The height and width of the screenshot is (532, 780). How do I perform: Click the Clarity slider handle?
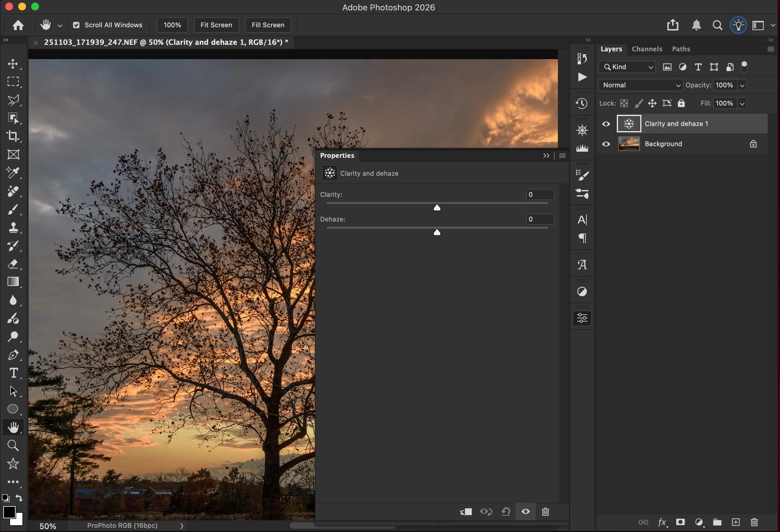click(437, 208)
